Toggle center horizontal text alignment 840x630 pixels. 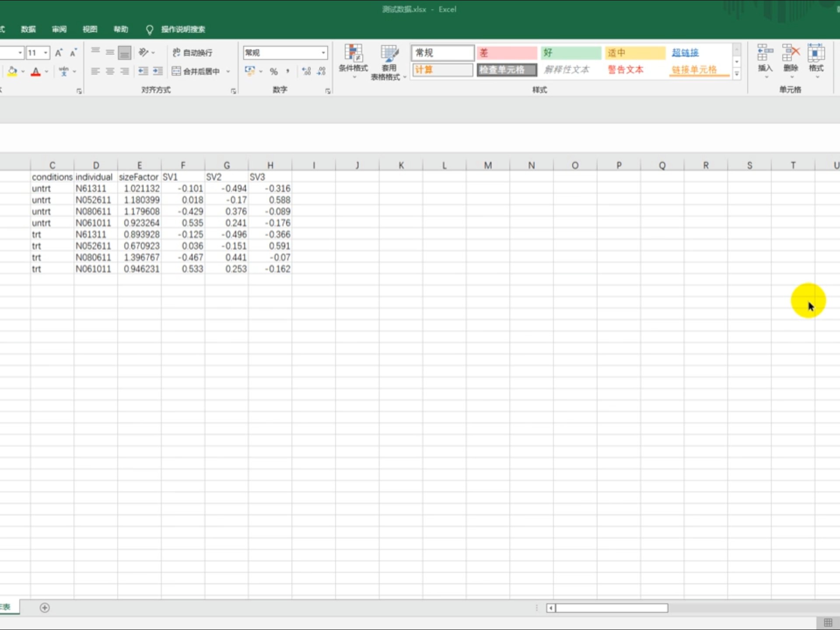[110, 71]
